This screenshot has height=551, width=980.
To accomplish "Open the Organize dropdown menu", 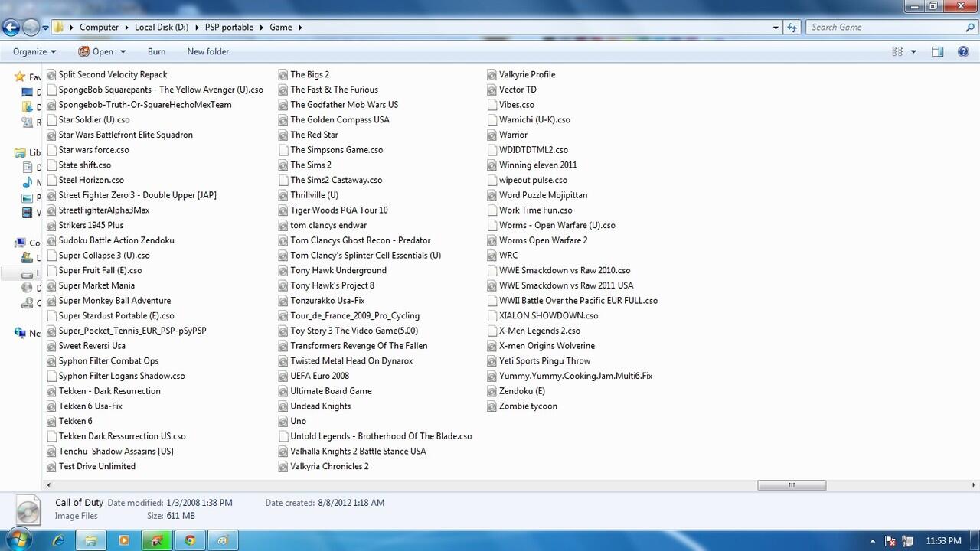I will coord(34,52).
